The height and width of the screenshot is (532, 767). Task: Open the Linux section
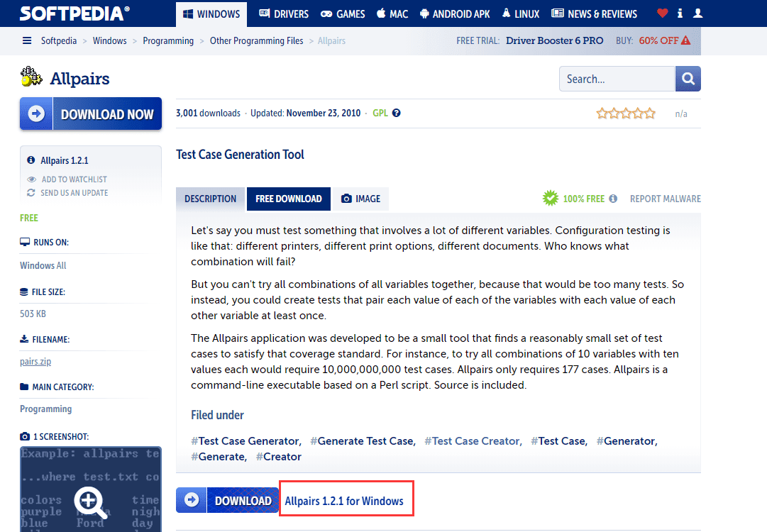521,14
